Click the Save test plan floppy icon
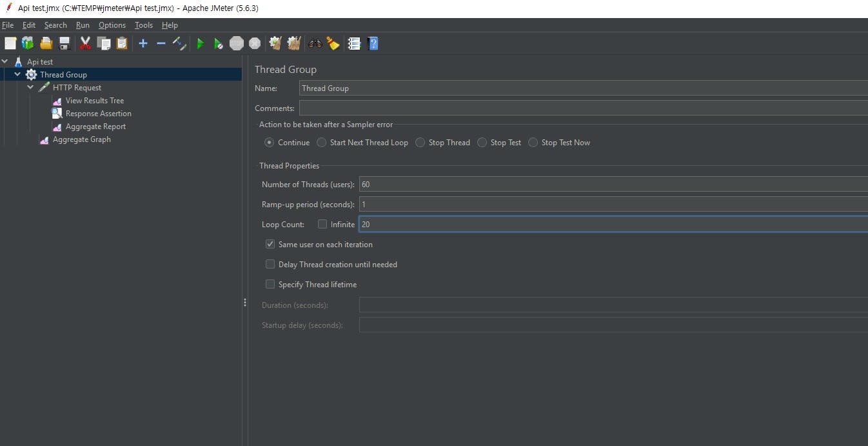868x446 pixels. pos(64,43)
